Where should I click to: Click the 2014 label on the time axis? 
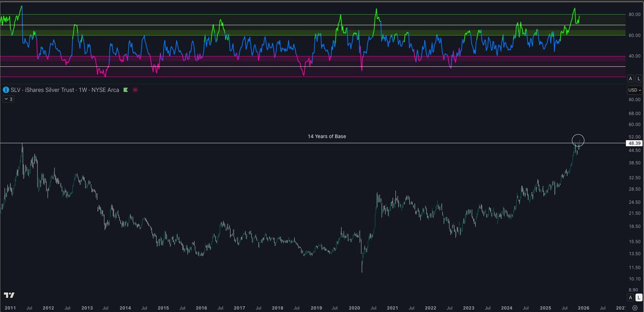(125, 307)
